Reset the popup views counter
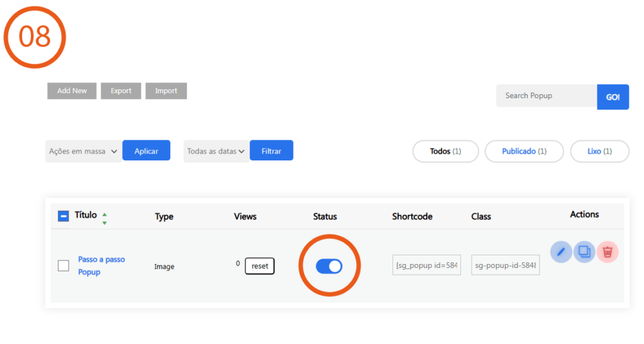The width and height of the screenshot is (644, 344). (x=260, y=266)
